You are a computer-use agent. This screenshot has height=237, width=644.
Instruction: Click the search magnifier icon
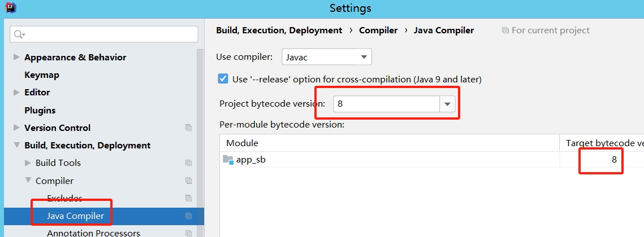[19, 34]
